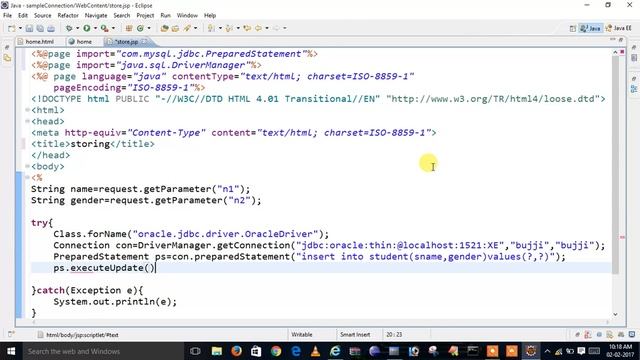
Task: Open dropdown arrow next to Search icon
Action: 195,28
